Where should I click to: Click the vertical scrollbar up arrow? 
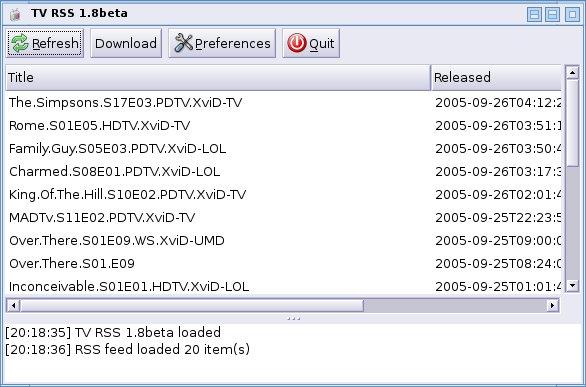pyautogui.click(x=572, y=72)
